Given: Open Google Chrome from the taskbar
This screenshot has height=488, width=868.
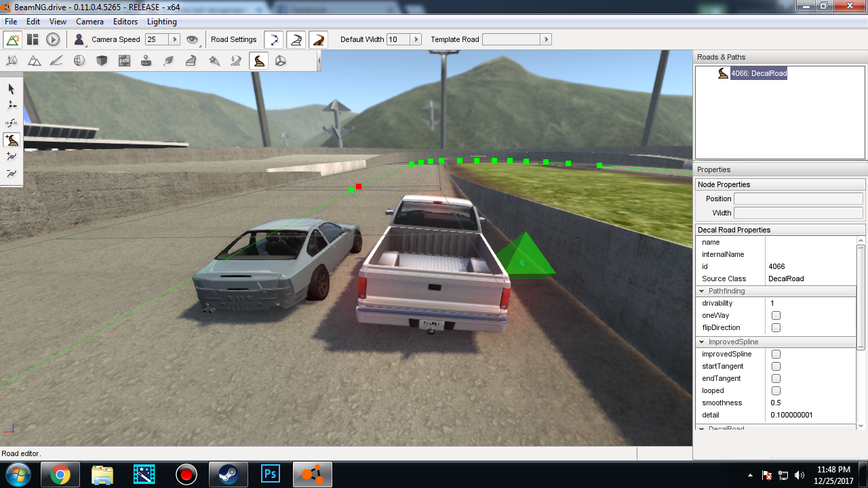Looking at the screenshot, I should [x=60, y=474].
